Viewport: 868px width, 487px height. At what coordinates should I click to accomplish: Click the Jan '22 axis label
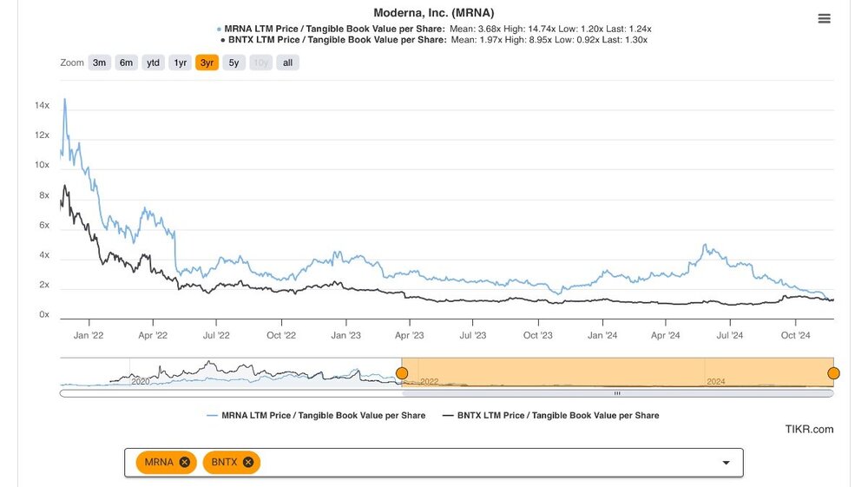(x=89, y=335)
